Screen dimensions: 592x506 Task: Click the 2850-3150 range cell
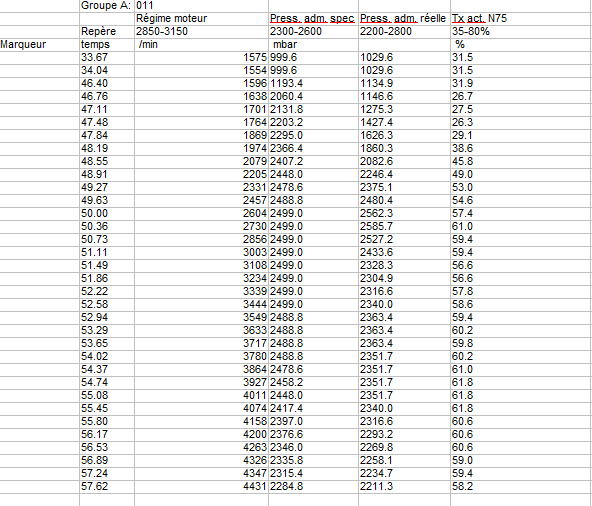click(x=201, y=31)
